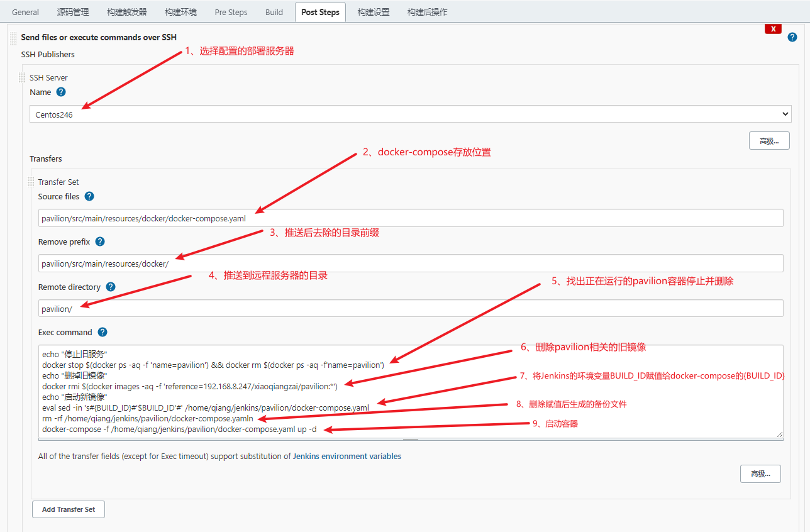Focus the Remove prefix input field
The height and width of the screenshot is (532, 810).
(x=411, y=263)
